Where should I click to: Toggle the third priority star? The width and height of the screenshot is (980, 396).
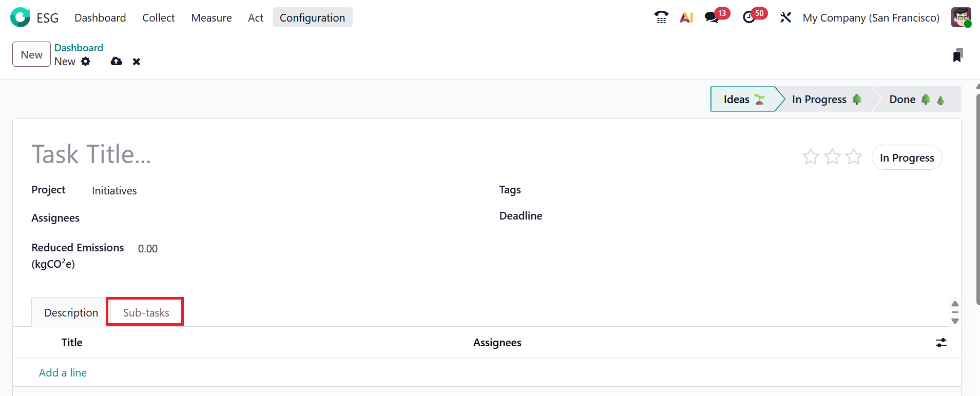(x=854, y=156)
